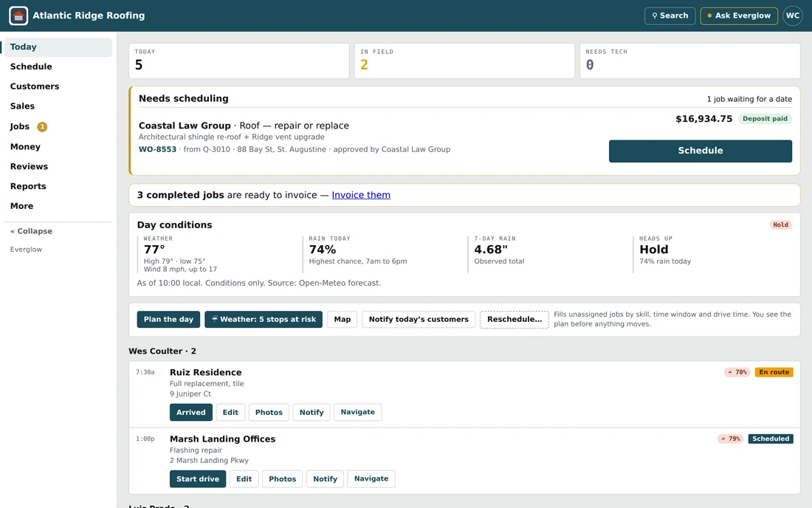Screen dimensions: 812x508
Task: Start drive to Marsh Landing Offices
Action: [198, 479]
